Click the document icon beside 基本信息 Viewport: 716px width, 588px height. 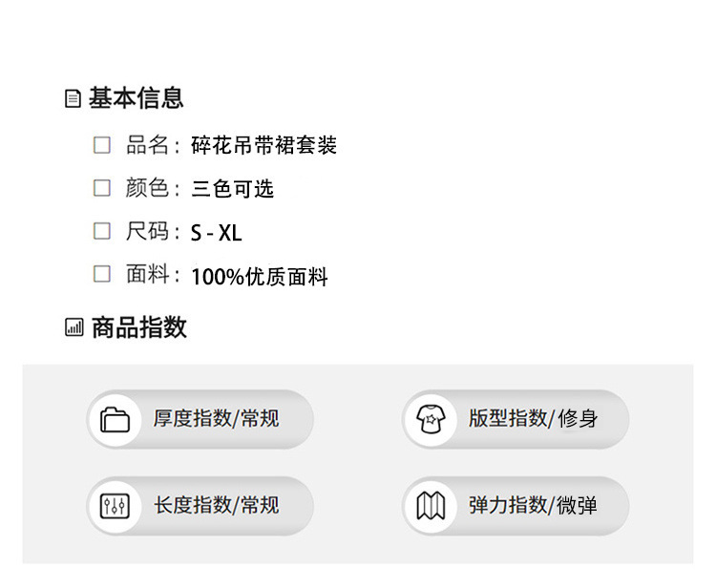[x=73, y=98]
